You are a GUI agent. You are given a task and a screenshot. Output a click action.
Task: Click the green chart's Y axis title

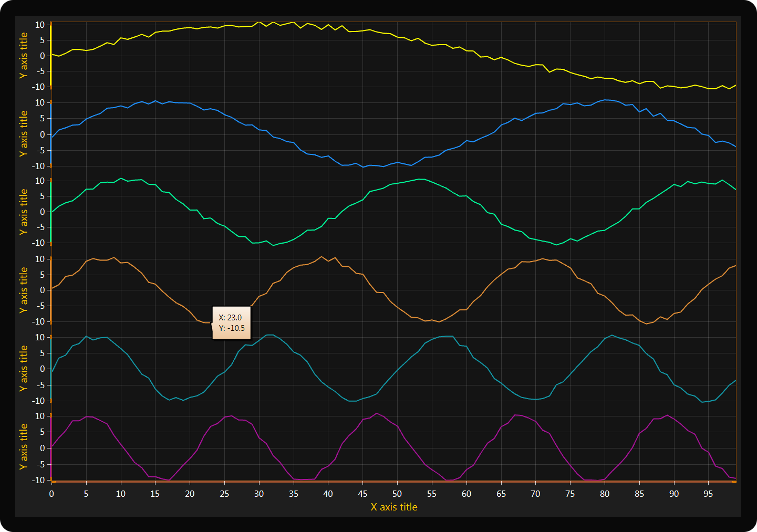tap(24, 212)
